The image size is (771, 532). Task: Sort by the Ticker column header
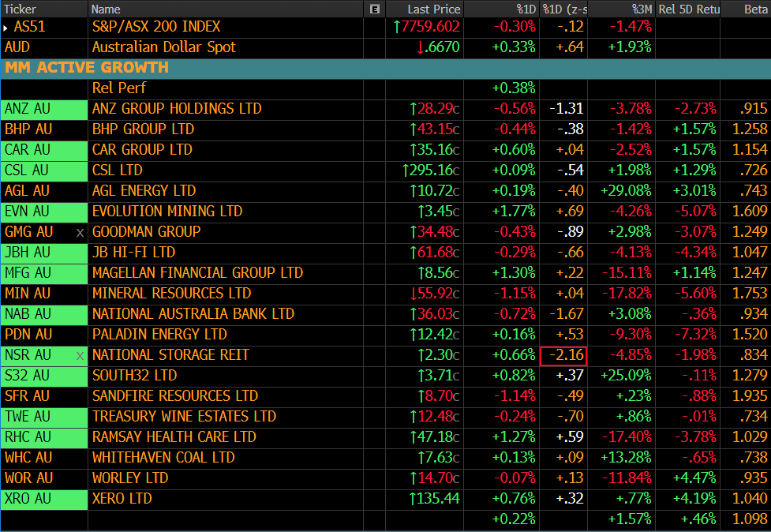(21, 9)
